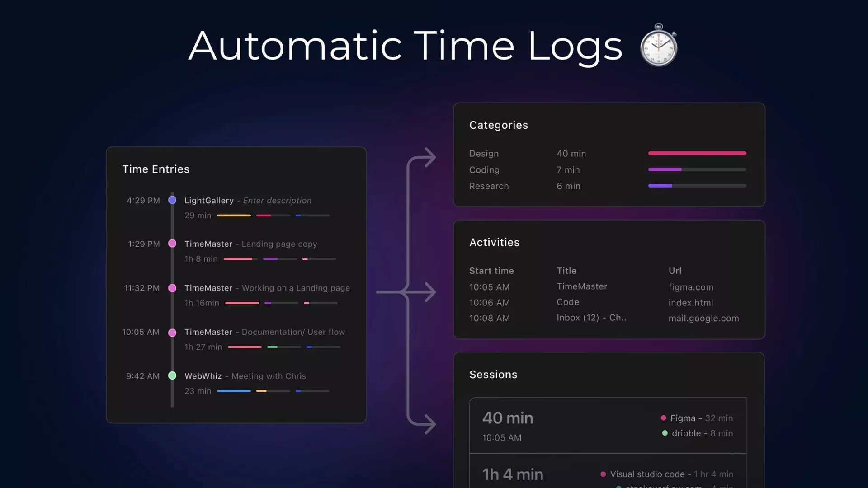Click the pink dot at 1:29 PM

coord(172,244)
